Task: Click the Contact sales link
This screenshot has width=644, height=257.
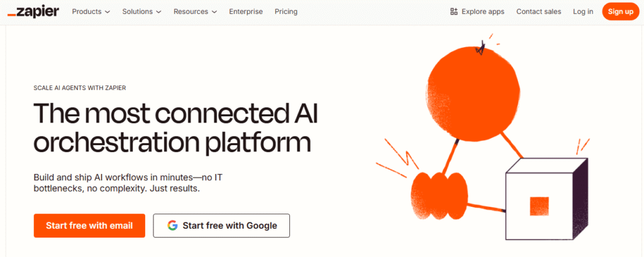Action: 538,11
